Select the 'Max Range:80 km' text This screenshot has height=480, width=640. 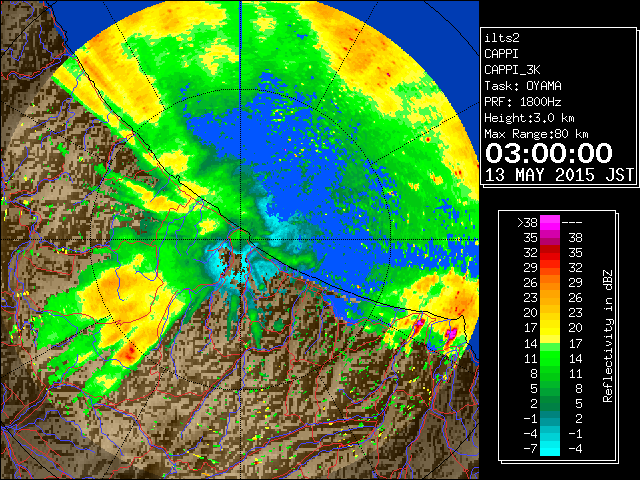(x=536, y=134)
